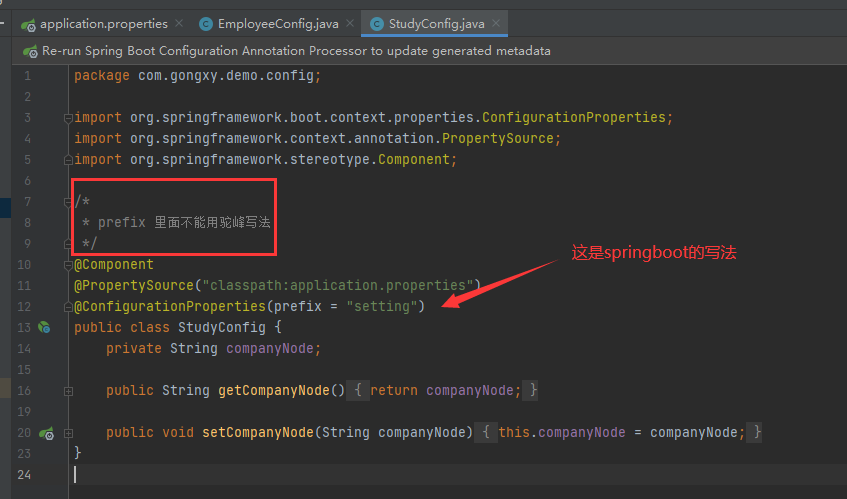Image resolution: width=847 pixels, height=499 pixels.
Task: Click the getCompanyNode method name
Action: [273, 391]
